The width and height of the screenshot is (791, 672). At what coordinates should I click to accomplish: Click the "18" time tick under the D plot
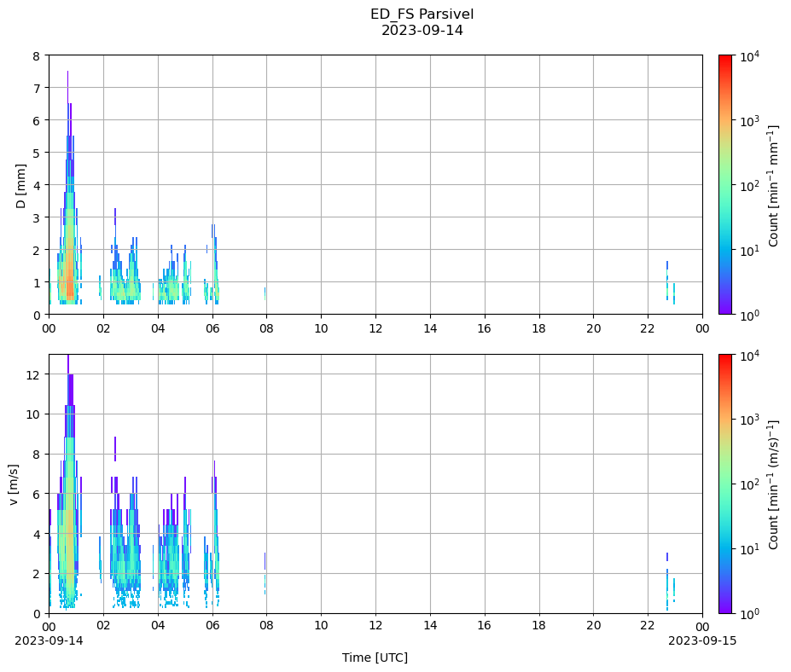pos(538,328)
